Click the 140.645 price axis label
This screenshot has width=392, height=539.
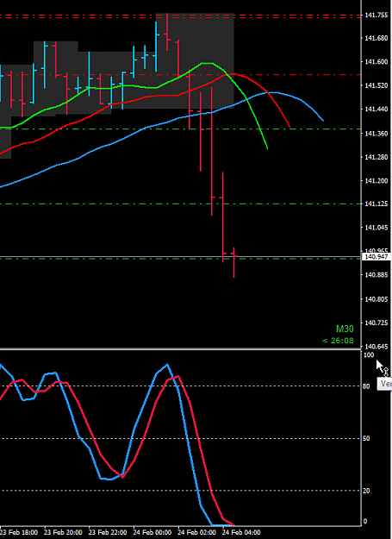pyautogui.click(x=376, y=347)
